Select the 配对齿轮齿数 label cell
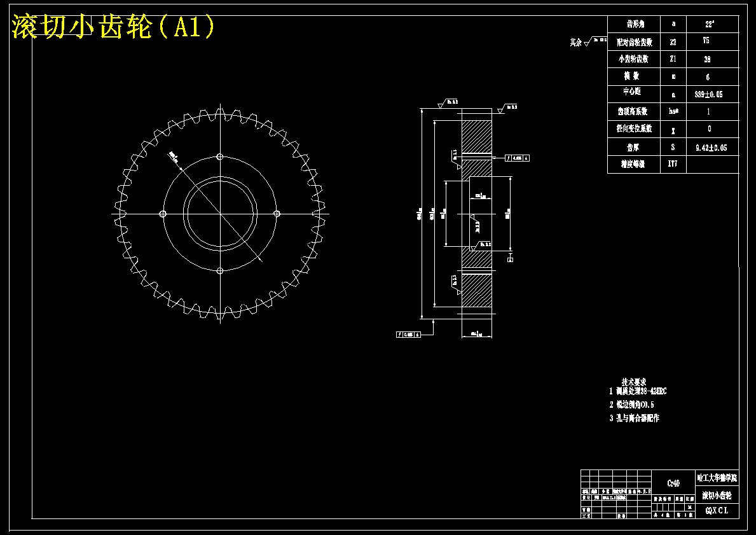The width and height of the screenshot is (756, 535). [x=635, y=42]
